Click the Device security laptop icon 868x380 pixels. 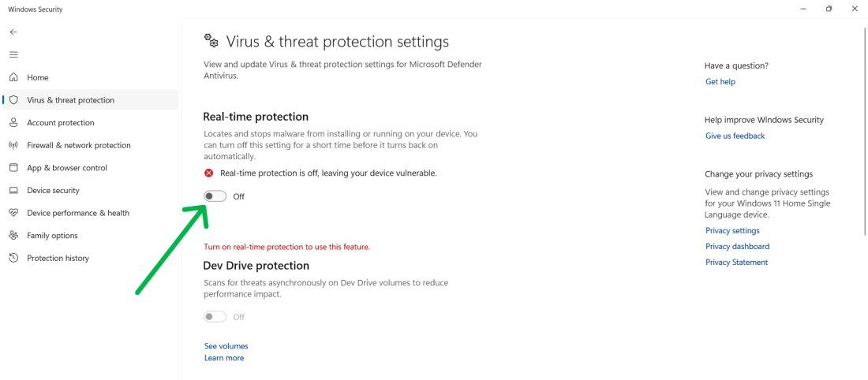13,191
